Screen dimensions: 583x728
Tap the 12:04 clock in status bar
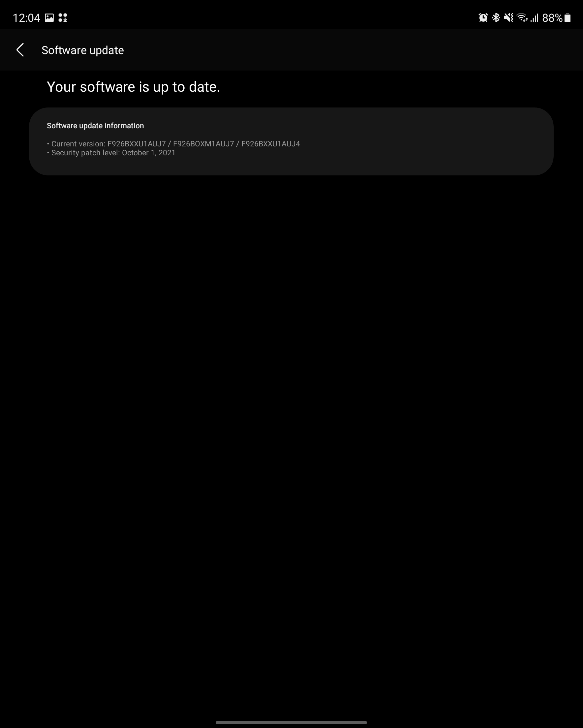pyautogui.click(x=26, y=18)
